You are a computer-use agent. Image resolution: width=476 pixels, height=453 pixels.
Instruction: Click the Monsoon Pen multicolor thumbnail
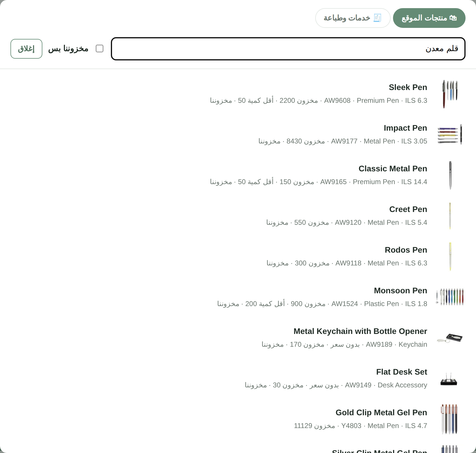click(x=450, y=297)
